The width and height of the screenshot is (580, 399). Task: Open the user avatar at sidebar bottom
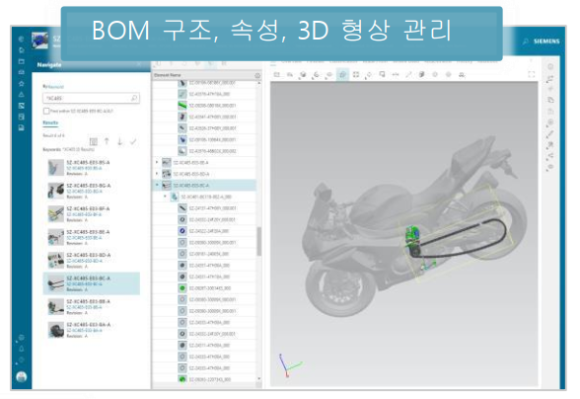[x=21, y=376]
